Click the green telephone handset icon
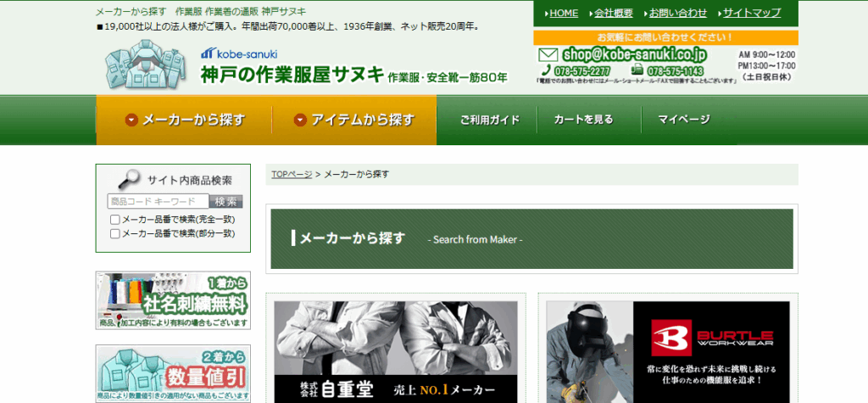Viewport: 868px width, 403px height. [x=547, y=70]
